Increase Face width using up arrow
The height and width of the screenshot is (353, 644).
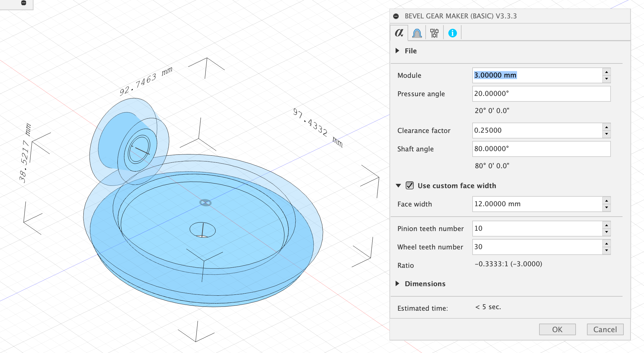(606, 200)
